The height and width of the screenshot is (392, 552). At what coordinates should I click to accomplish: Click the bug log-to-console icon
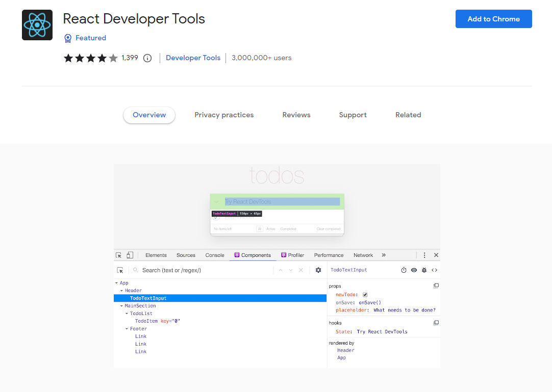(x=424, y=270)
